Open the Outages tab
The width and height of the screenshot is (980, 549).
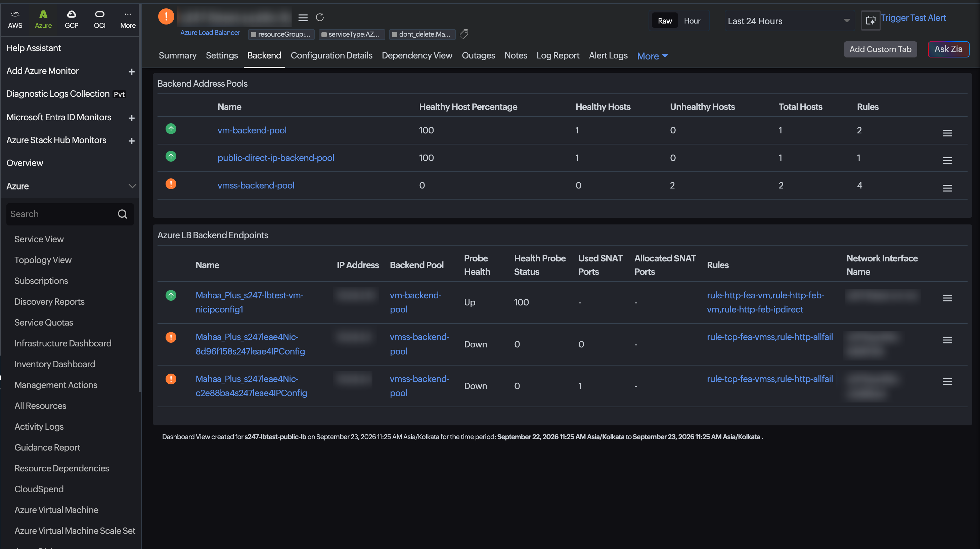(478, 55)
